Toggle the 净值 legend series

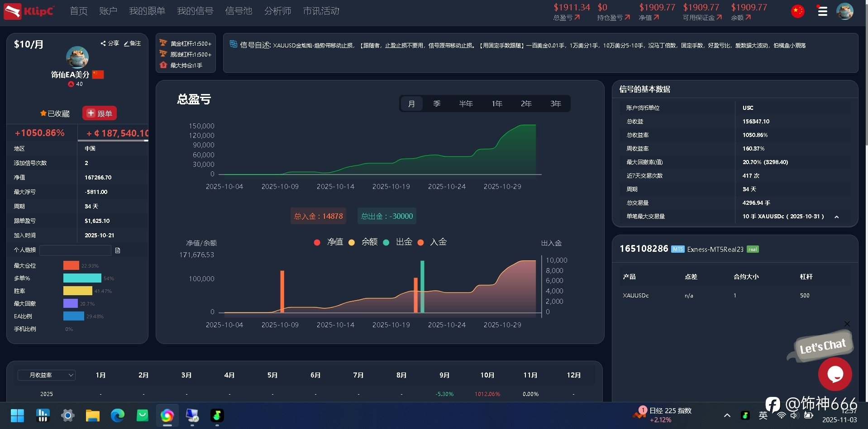coord(329,242)
